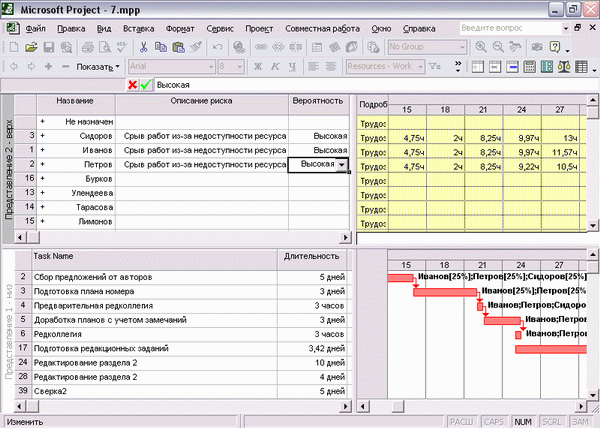Open the Вид menu
The image size is (600, 428).
point(104,29)
